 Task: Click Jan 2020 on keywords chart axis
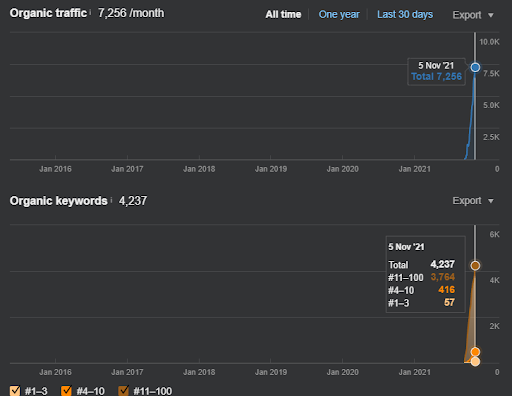pyautogui.click(x=342, y=372)
